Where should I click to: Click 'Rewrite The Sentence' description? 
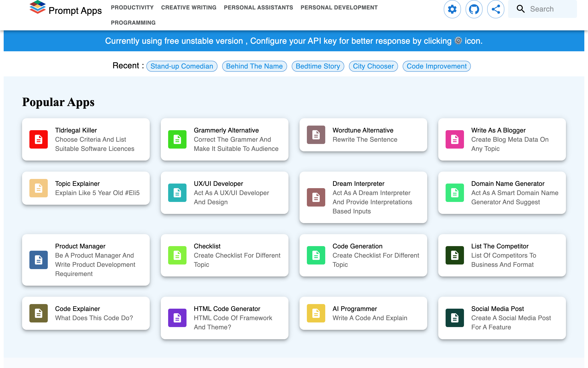[x=365, y=139]
